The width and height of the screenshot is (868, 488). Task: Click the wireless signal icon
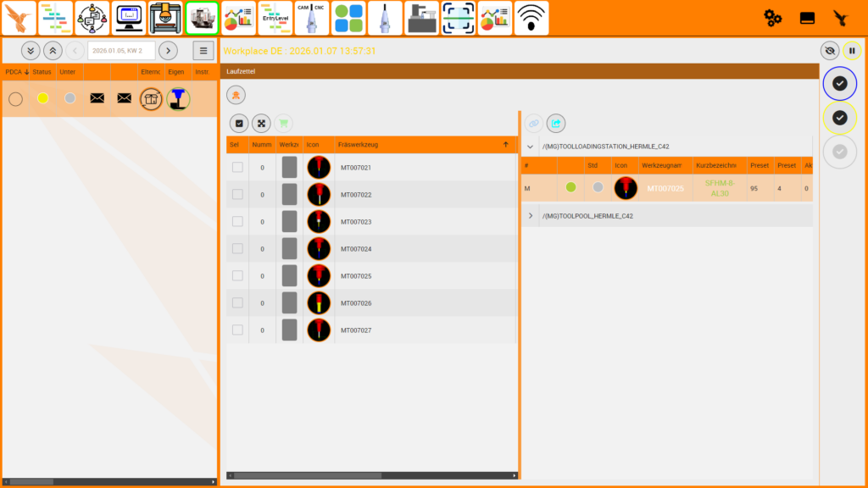531,18
